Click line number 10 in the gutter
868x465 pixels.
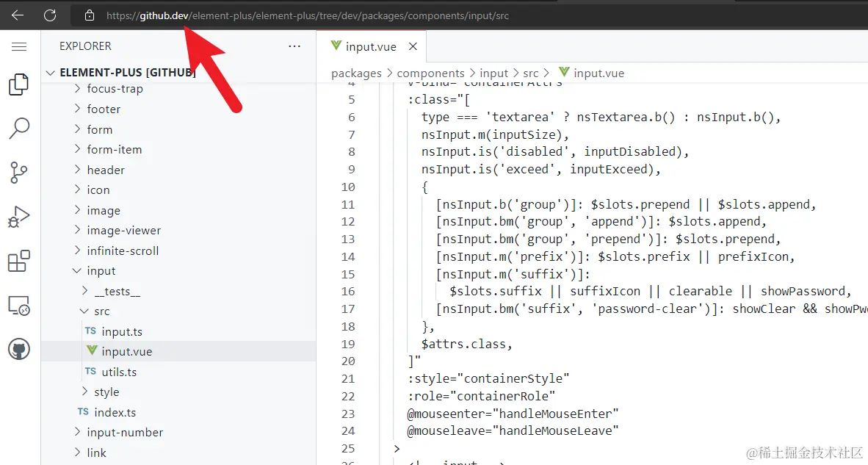348,187
